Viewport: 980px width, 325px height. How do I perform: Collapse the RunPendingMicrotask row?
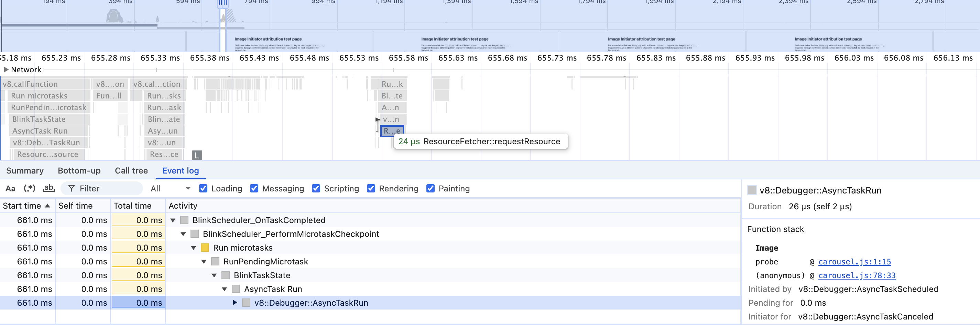pyautogui.click(x=204, y=261)
